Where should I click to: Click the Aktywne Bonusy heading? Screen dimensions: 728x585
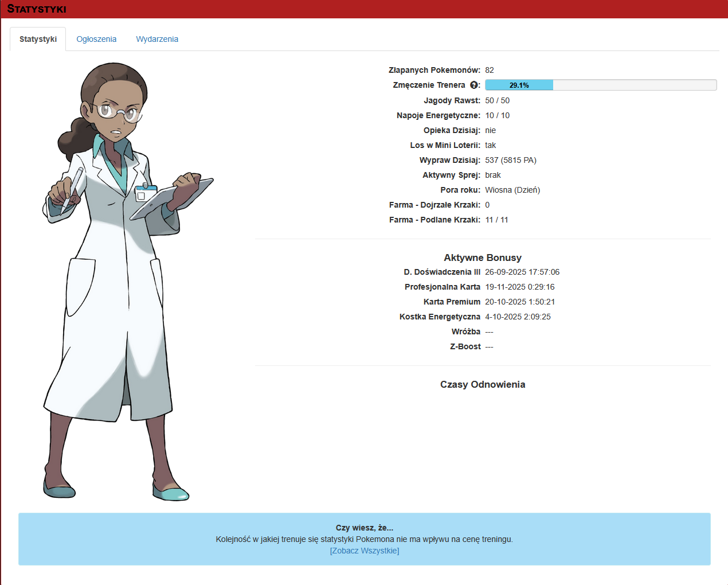point(483,258)
